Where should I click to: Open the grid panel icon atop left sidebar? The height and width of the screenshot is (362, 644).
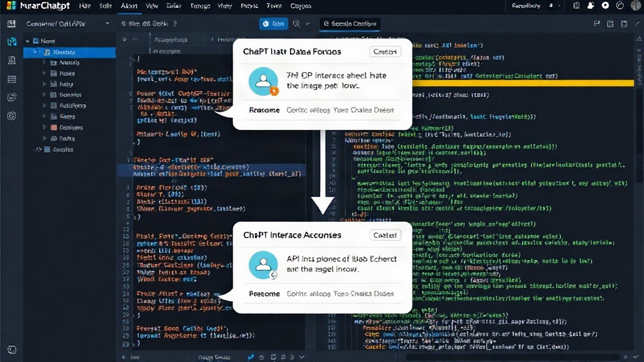click(11, 24)
